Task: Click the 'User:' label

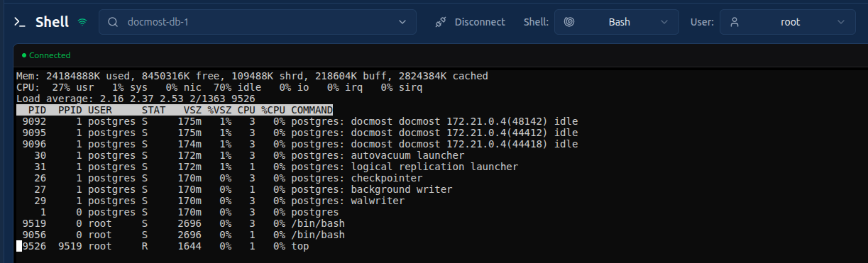Action: 702,22
